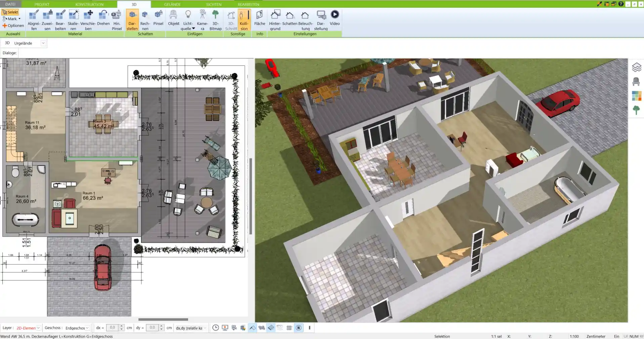
Task: Click the horizontal scrollbar of the 2D plan
Action: coord(163,319)
